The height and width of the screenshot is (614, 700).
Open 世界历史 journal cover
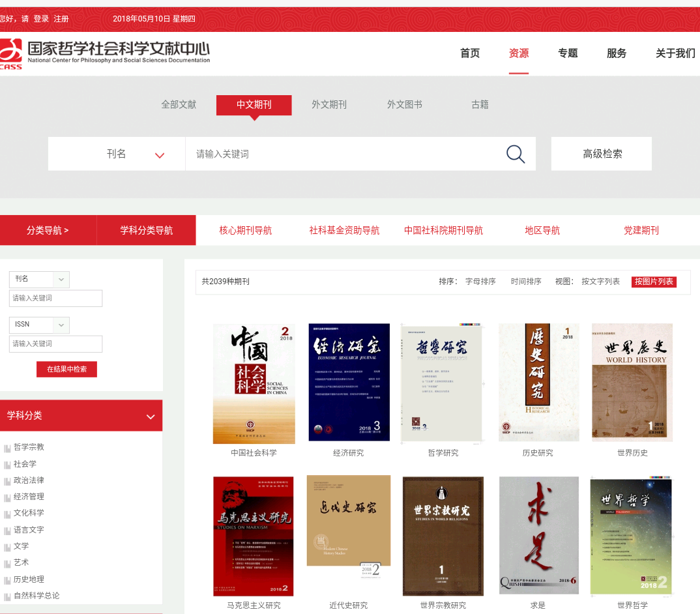(632, 382)
